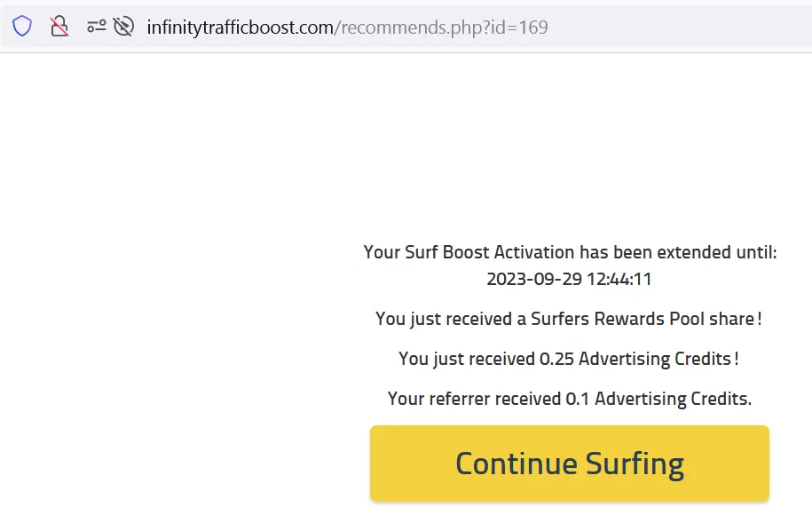Click the Surf Boost Activation extended message

570,252
